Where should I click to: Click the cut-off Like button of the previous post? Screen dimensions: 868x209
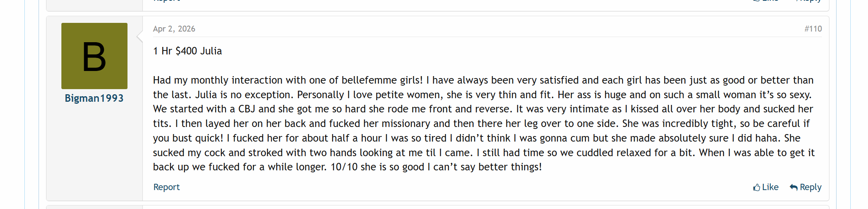click(x=766, y=1)
